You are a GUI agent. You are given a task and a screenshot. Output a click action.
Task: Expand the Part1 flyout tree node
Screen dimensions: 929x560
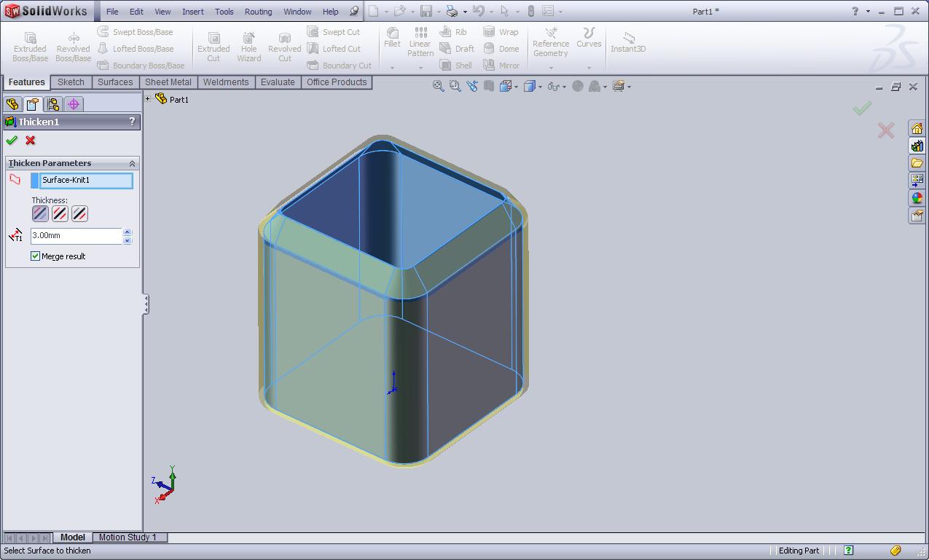coord(148,99)
